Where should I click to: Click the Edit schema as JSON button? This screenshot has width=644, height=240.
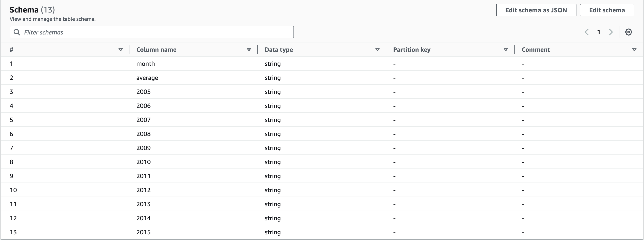pos(536,10)
